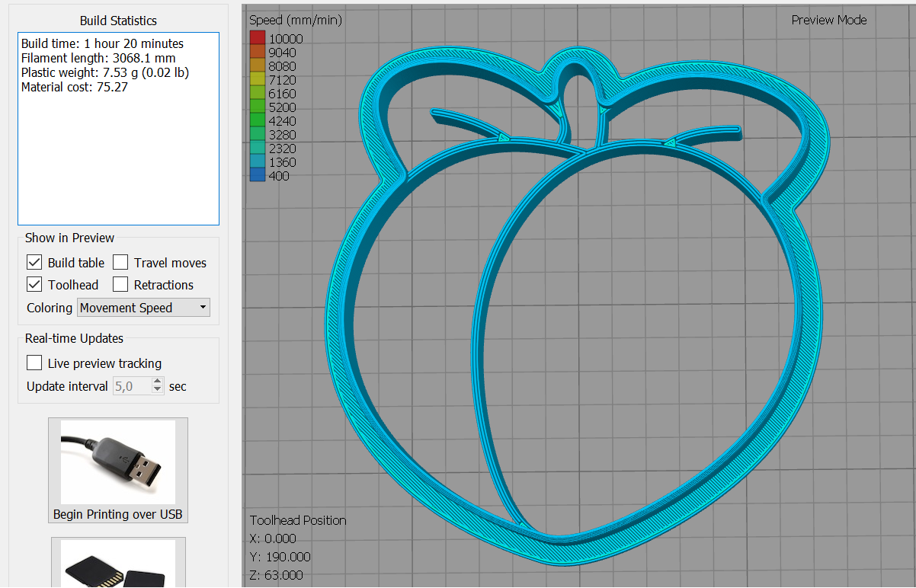Increase Update interval with the up arrow
The image size is (916, 588).
point(158,382)
